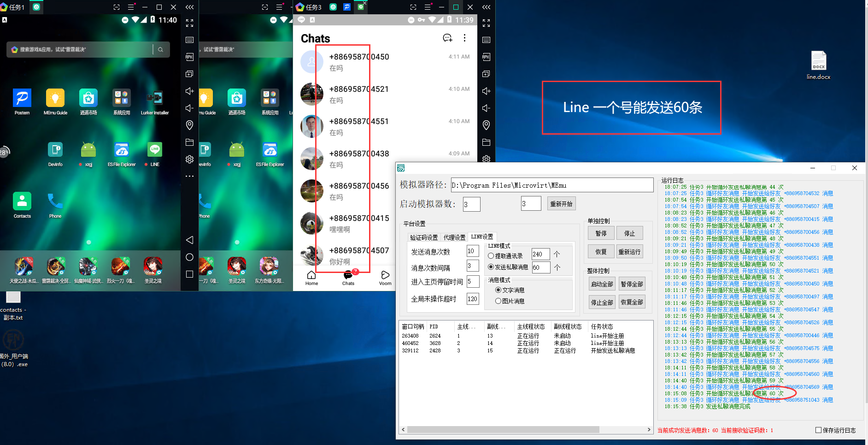Click the keyboard mapping icon in 任务3 sidebar
Image resolution: width=868 pixels, height=445 pixels.
pyautogui.click(x=486, y=40)
